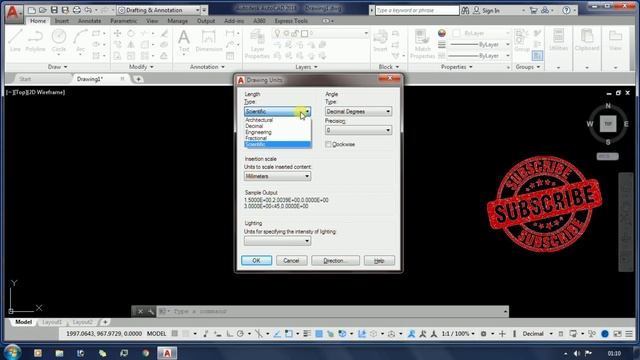Open the Length Type dropdown showing Scientific
Viewport: 640px width, 360px height.
click(x=278, y=111)
